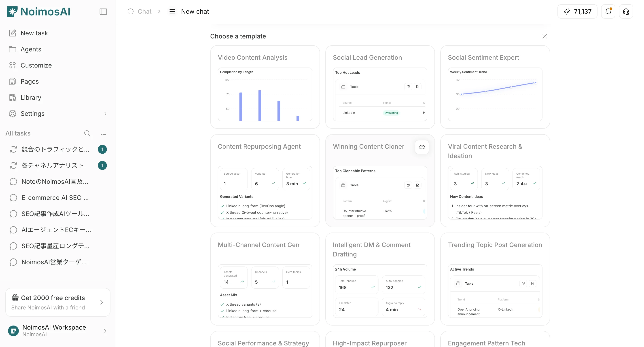Click the sparkle icon beside credits count

[567, 11]
